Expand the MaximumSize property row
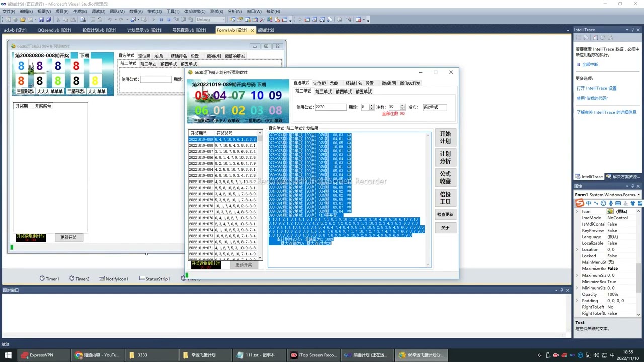644x362 pixels. click(577, 276)
